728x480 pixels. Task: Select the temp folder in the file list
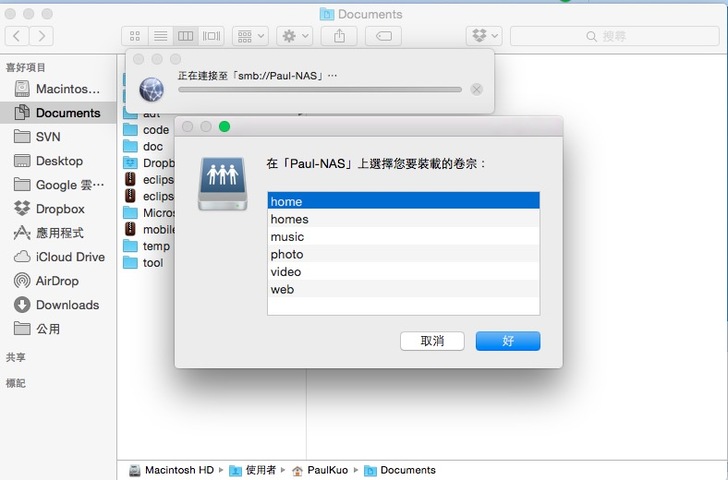pyautogui.click(x=146, y=246)
